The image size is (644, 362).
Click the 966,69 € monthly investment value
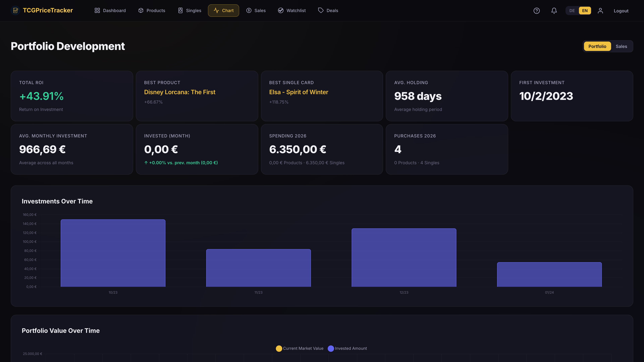click(42, 149)
